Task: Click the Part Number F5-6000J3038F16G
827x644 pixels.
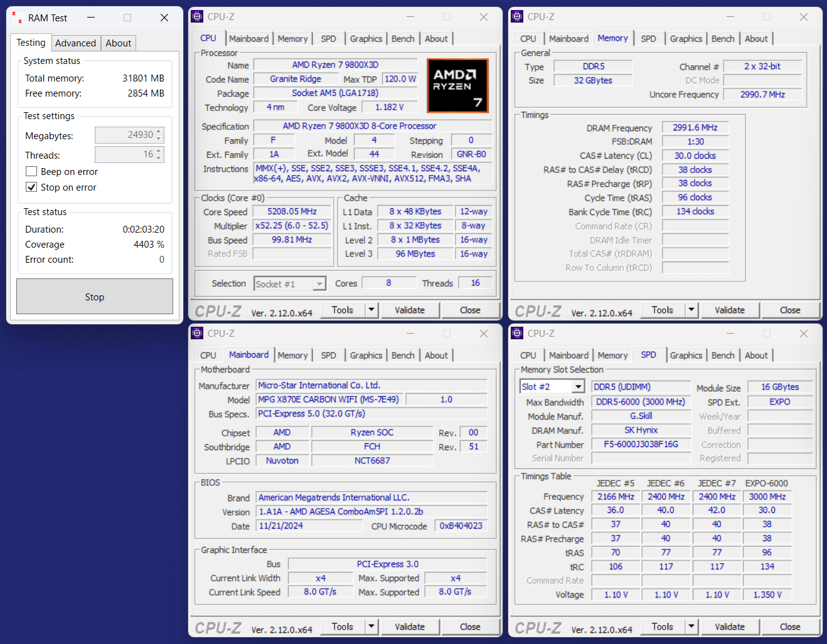Action: pos(641,444)
